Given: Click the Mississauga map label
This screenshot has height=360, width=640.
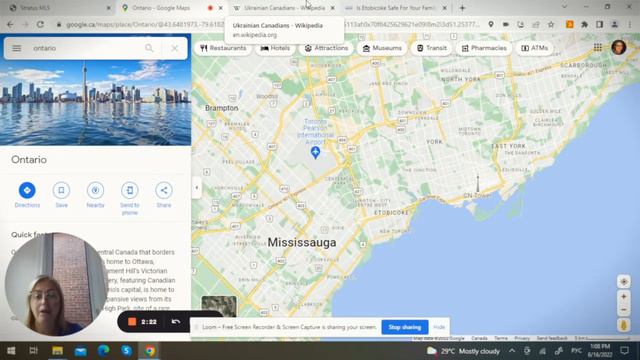Looking at the screenshot, I should pyautogui.click(x=302, y=242).
